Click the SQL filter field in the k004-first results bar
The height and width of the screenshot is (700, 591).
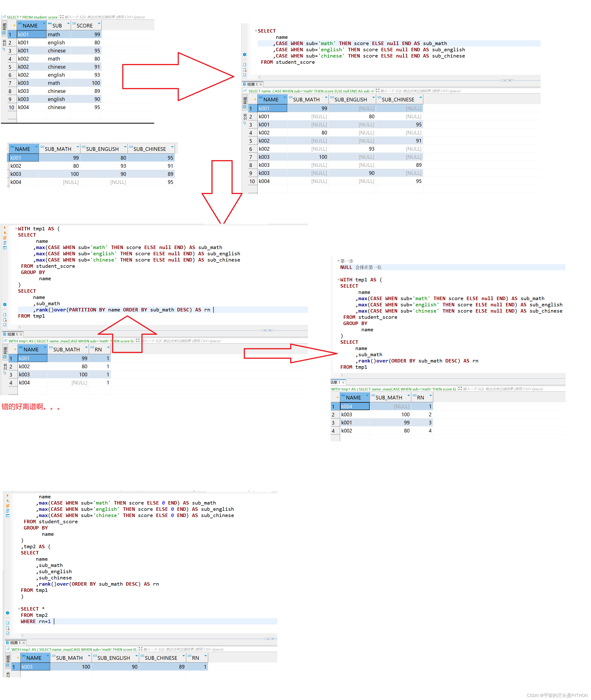click(x=514, y=389)
